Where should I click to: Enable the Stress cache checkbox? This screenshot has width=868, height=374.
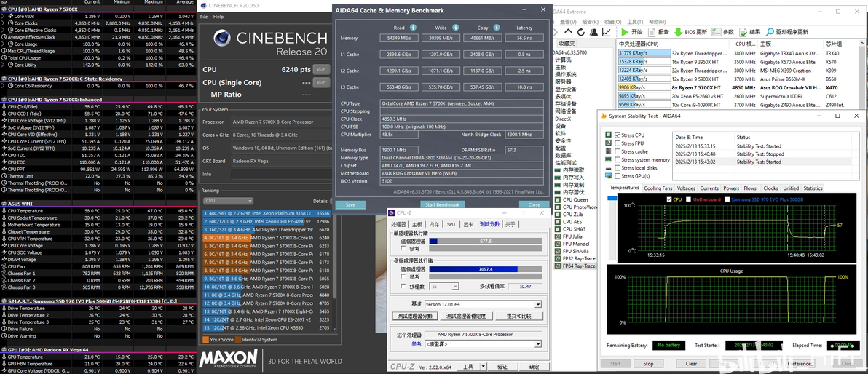[618, 151]
